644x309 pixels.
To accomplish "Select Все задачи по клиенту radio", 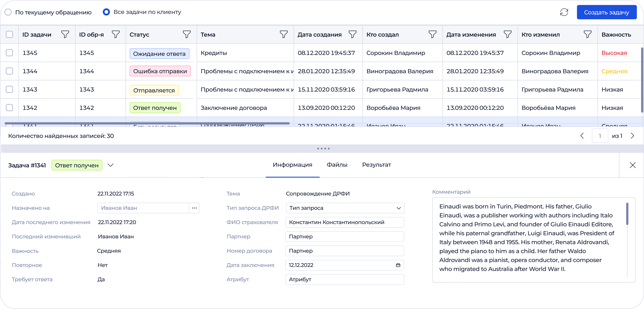I will pyautogui.click(x=106, y=12).
